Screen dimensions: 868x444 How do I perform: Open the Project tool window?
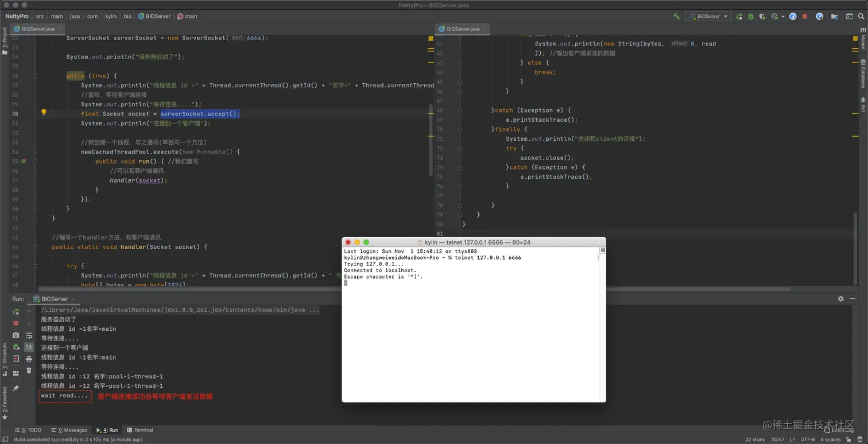(x=4, y=41)
